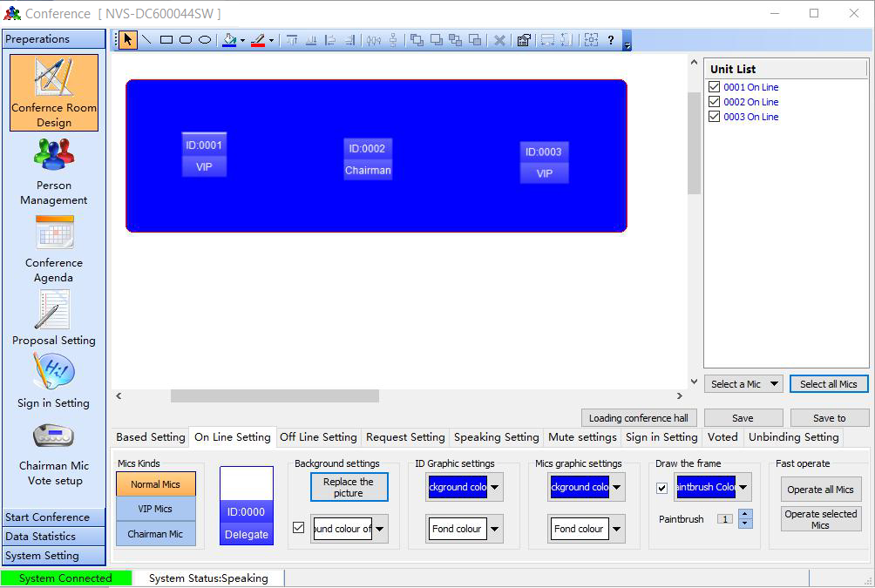The height and width of the screenshot is (588, 875).
Task: Open the Paintbrush Color dropdown
Action: point(743,488)
